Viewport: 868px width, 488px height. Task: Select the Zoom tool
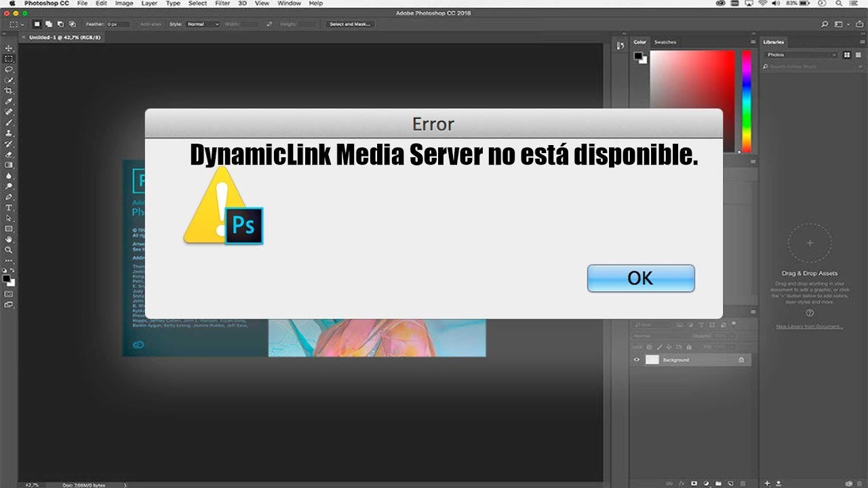coord(9,250)
